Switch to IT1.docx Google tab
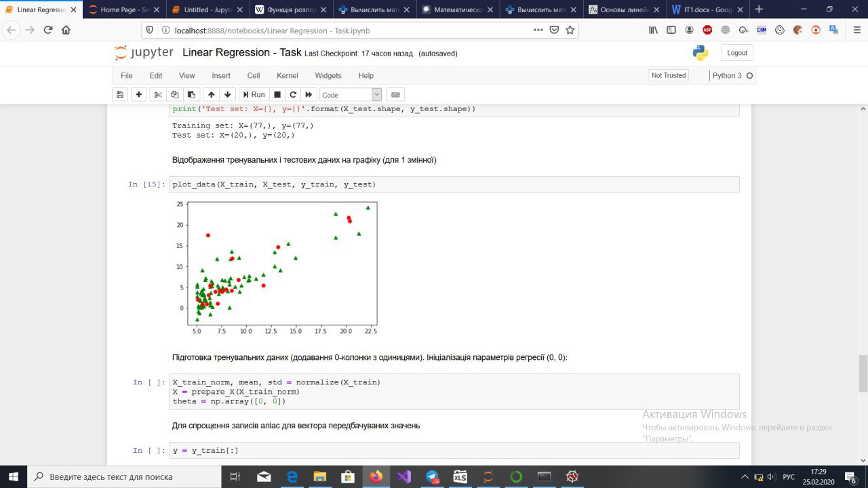868x488 pixels. (x=705, y=10)
